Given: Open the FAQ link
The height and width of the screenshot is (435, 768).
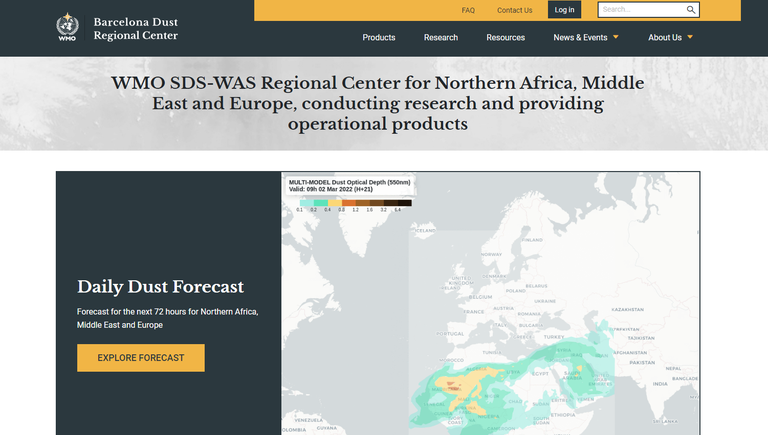Looking at the screenshot, I should pyautogui.click(x=468, y=10).
